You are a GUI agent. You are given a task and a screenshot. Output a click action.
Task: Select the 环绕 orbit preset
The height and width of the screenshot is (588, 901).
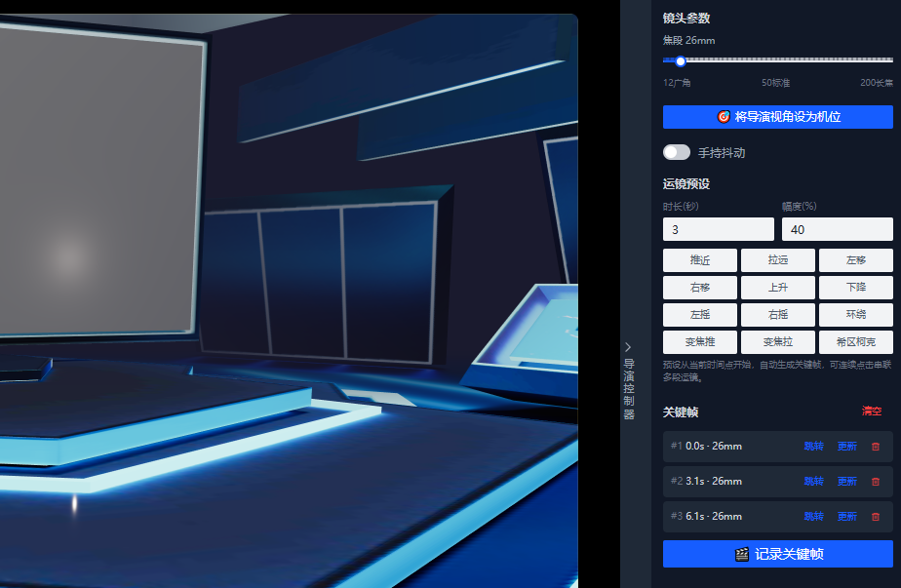855,314
